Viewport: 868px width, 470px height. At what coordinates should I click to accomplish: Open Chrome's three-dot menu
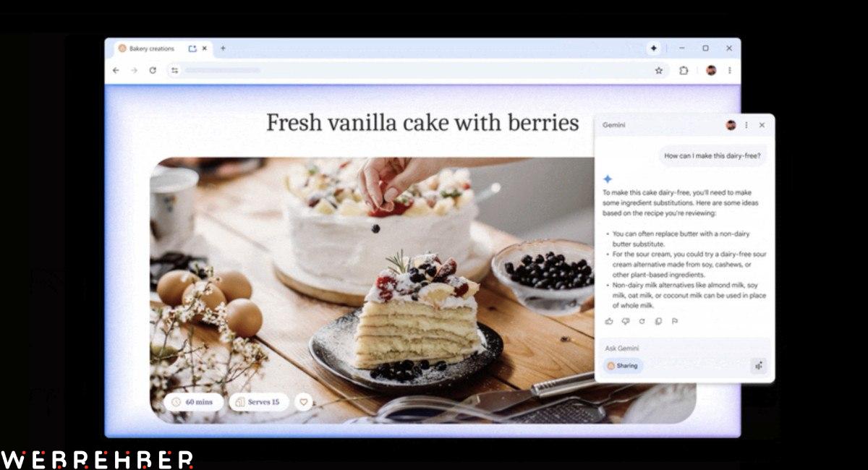click(729, 70)
